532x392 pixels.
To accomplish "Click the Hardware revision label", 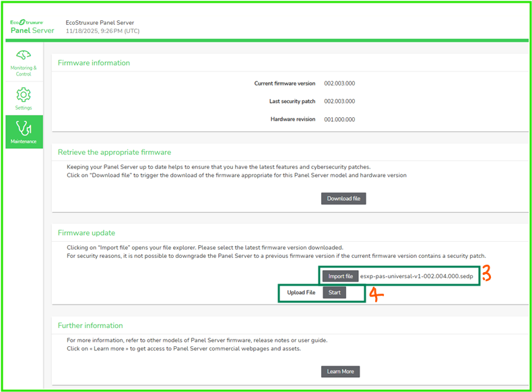I will (293, 119).
